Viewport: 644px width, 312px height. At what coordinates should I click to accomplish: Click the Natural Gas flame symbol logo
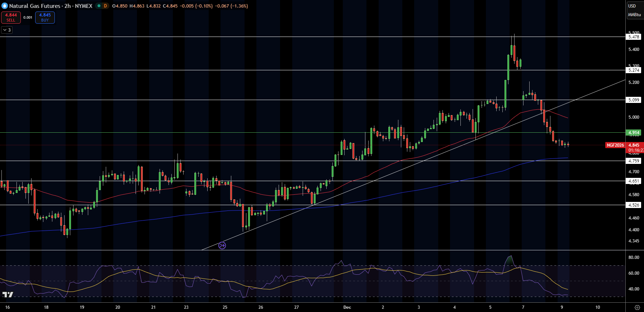5,6
